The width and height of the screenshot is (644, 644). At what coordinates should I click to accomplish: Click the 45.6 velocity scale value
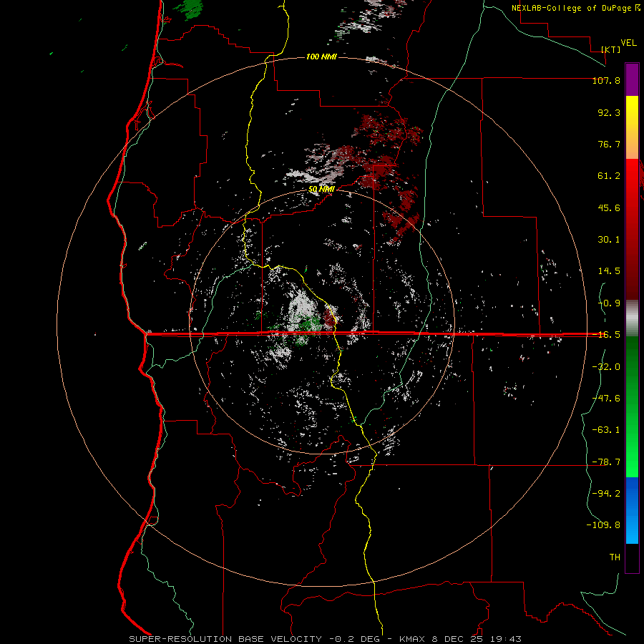coord(609,208)
